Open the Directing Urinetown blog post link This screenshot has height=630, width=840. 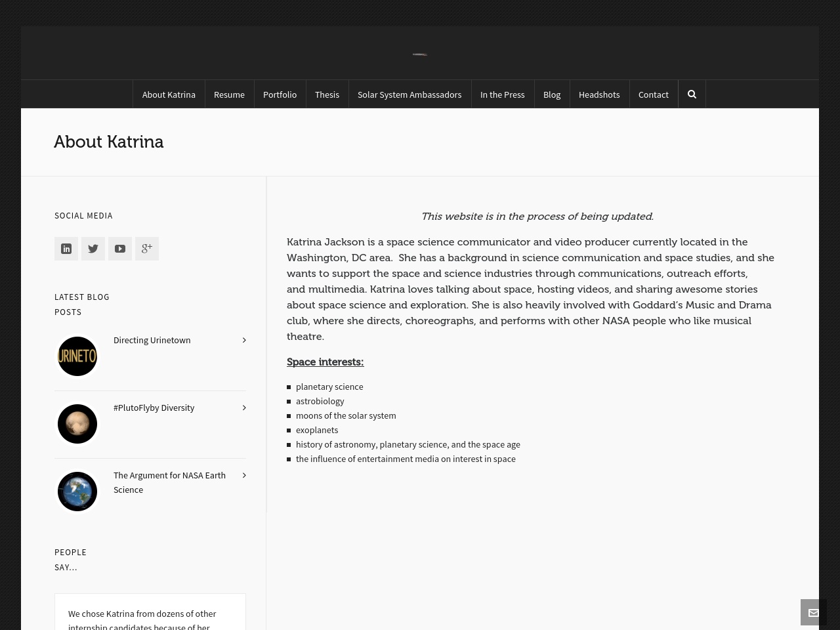click(152, 340)
